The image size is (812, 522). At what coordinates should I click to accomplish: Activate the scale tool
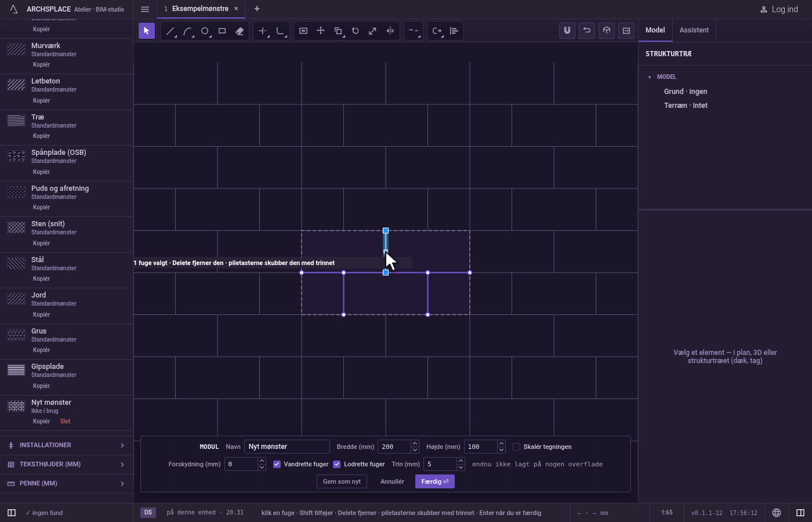coord(373,31)
